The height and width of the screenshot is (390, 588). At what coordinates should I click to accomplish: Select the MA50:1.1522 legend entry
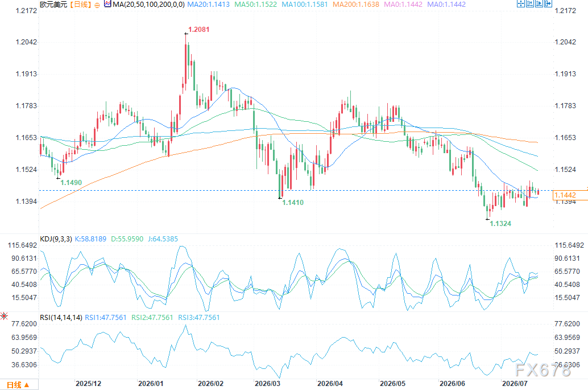255,5
